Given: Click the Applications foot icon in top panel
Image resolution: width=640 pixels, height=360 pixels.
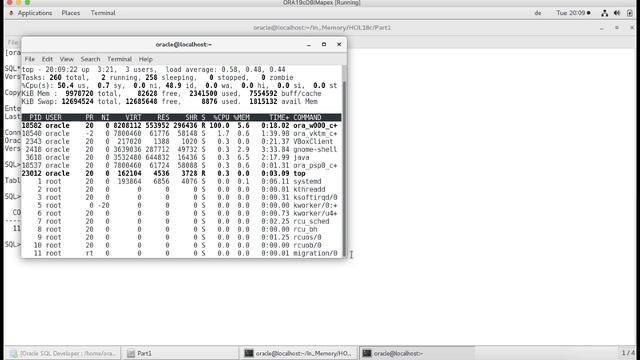Looking at the screenshot, I should pos(11,13).
